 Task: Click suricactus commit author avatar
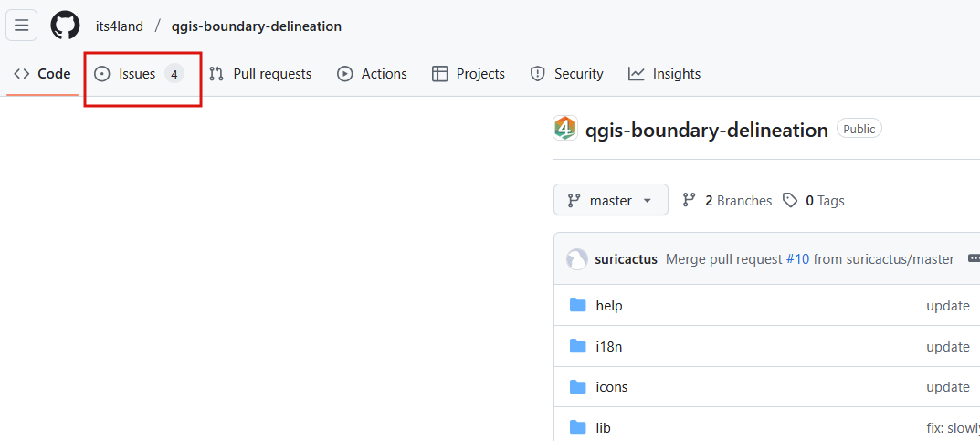(577, 259)
